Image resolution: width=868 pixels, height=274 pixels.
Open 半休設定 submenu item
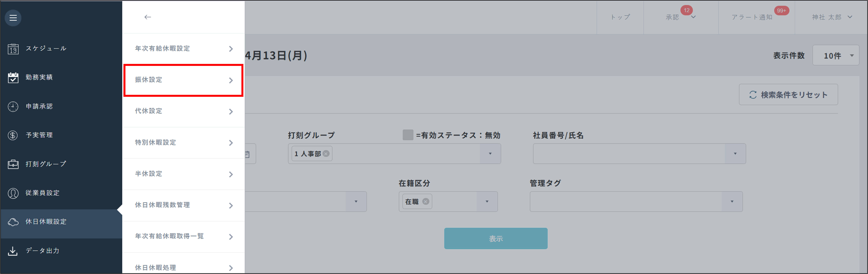pos(183,174)
